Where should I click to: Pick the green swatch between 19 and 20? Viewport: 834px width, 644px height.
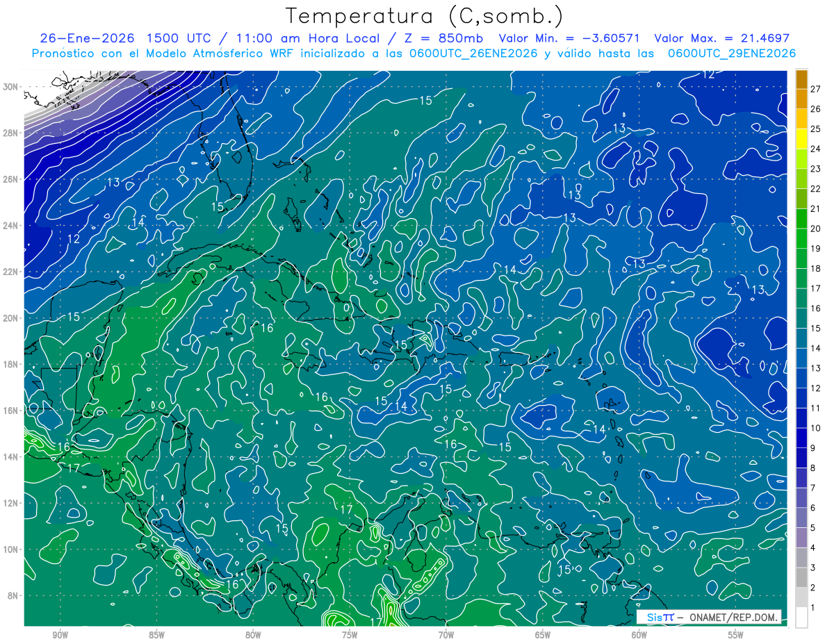pos(801,239)
